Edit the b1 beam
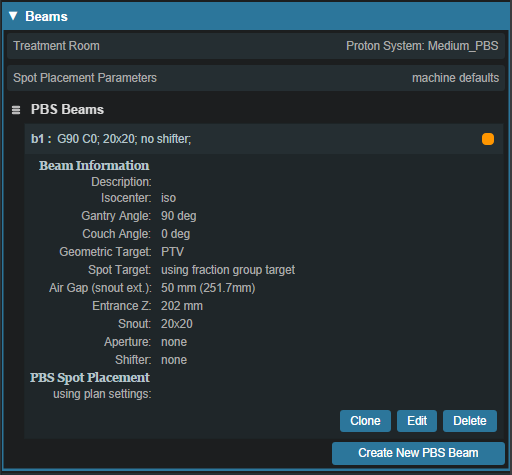 (x=417, y=421)
